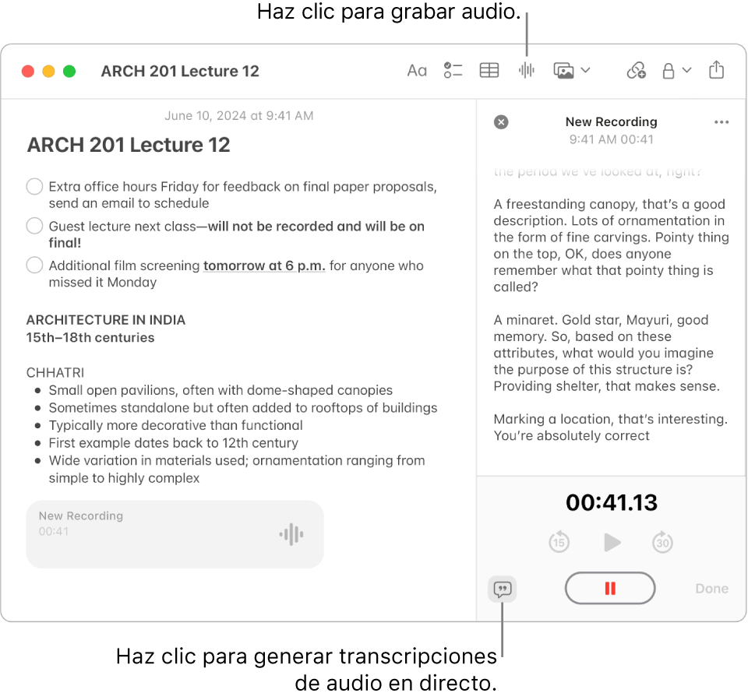
Task: Click the New Recording panel title
Action: point(611,122)
